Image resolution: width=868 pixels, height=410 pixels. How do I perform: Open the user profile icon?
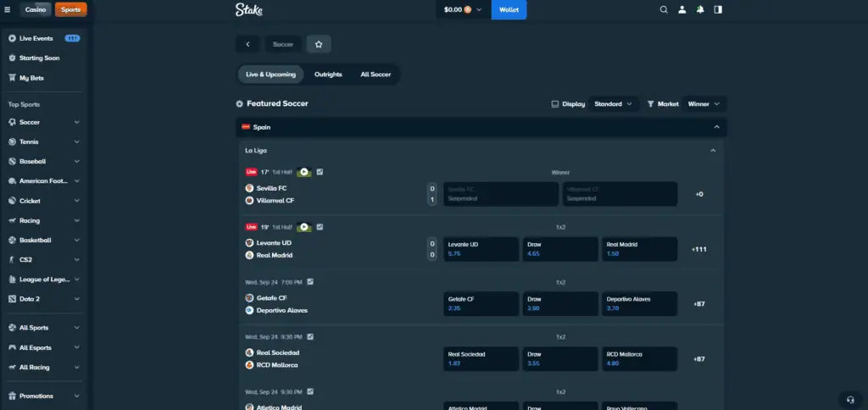pos(682,10)
